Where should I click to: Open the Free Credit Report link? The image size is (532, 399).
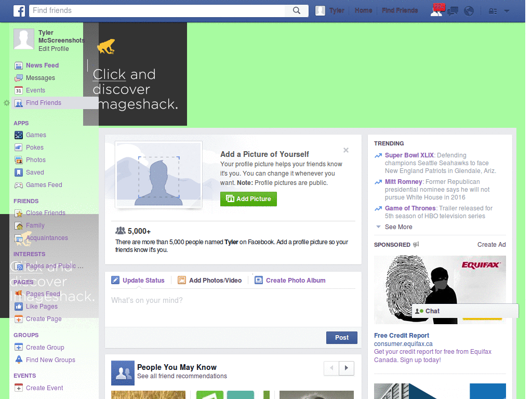coord(402,335)
